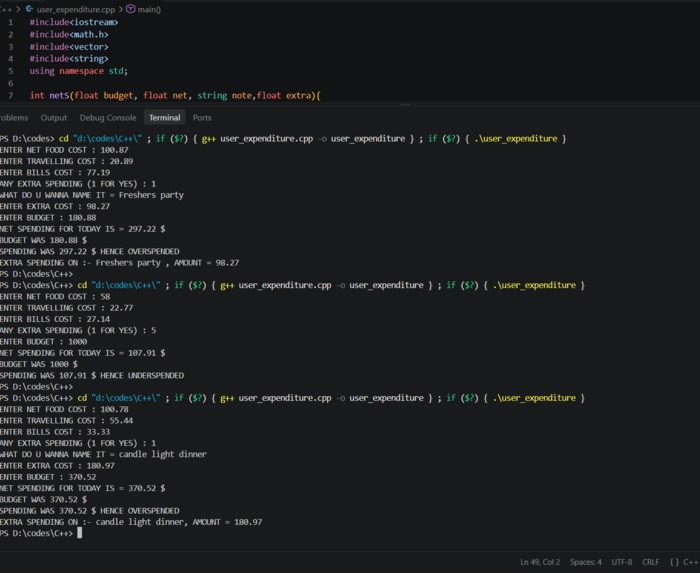Click 'ENTER BUDGET : 180.88' line

(48, 218)
